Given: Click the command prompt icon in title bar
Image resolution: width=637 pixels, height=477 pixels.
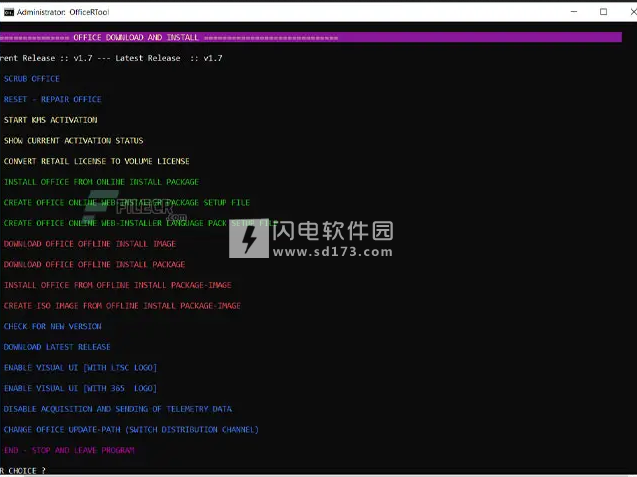Looking at the screenshot, I should (9, 12).
